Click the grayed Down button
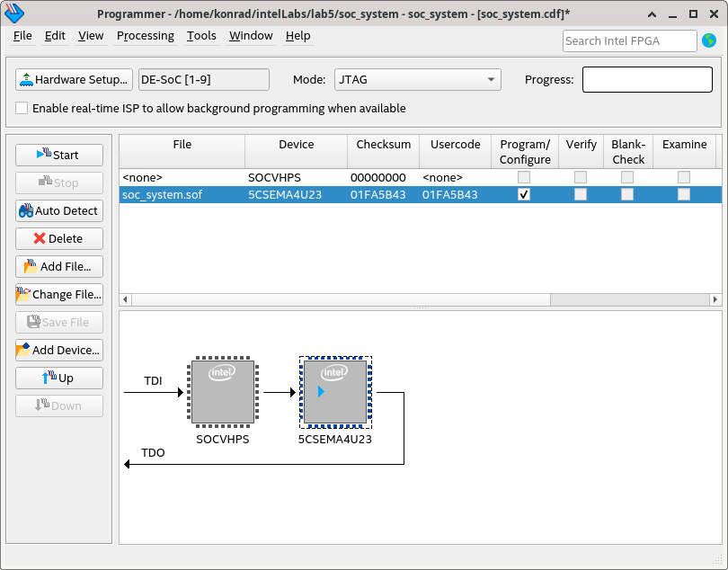Viewport: 728px width, 570px height. (59, 406)
